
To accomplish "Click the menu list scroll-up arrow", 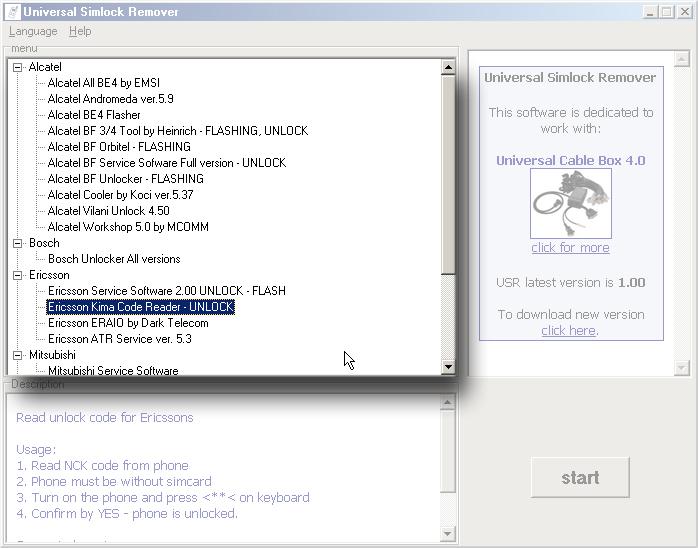I will 448,67.
